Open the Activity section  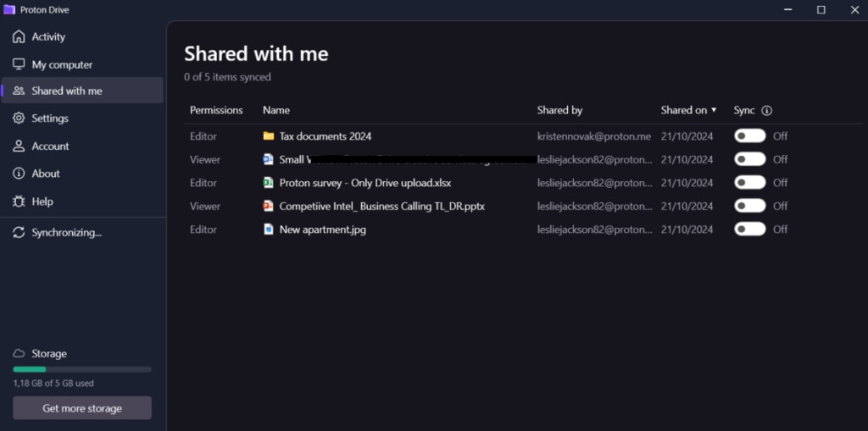(82, 36)
